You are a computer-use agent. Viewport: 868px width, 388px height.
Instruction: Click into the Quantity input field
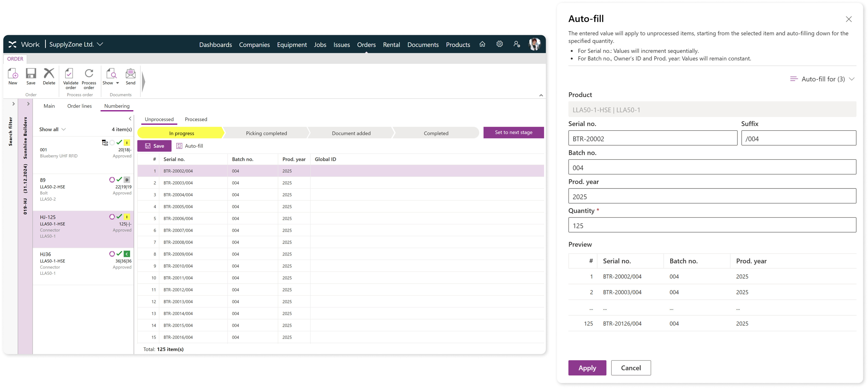click(712, 225)
